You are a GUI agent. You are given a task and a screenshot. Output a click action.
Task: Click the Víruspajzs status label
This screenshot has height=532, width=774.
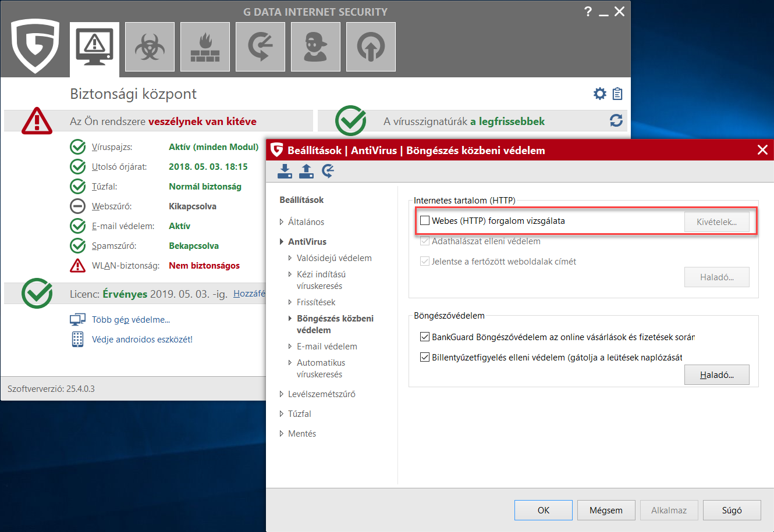pyautogui.click(x=112, y=147)
